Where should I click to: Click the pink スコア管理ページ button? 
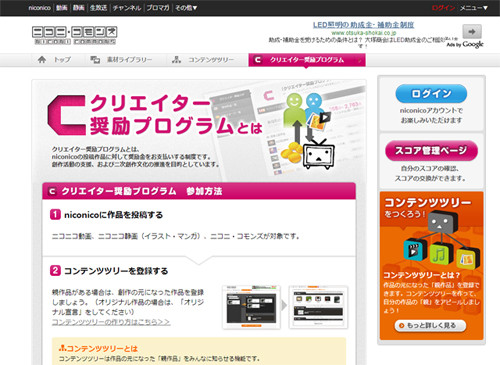pos(431,151)
